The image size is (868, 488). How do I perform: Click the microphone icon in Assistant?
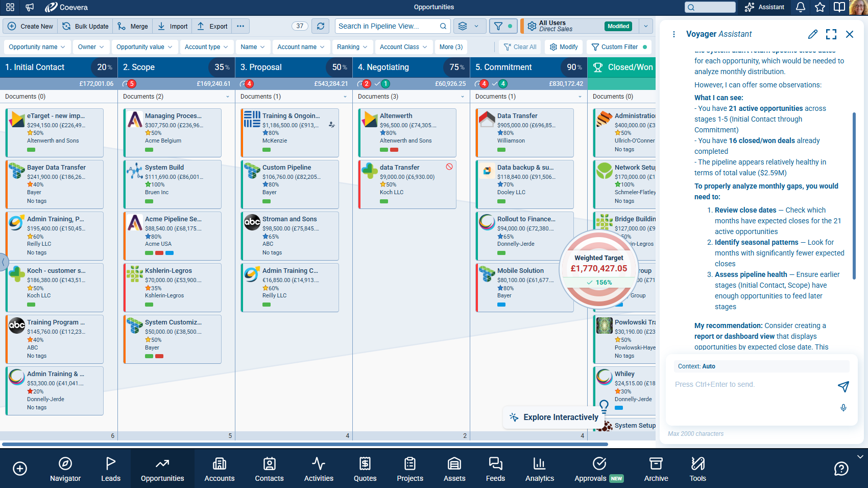843,407
